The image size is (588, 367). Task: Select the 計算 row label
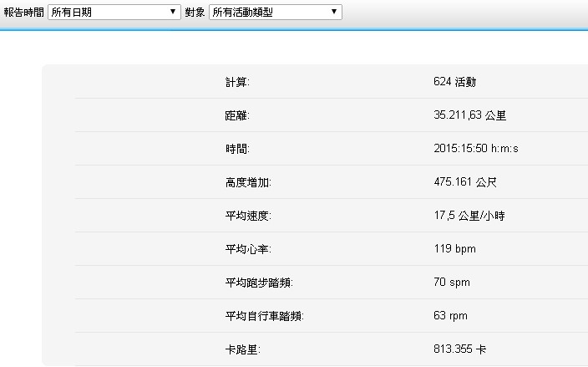click(237, 82)
